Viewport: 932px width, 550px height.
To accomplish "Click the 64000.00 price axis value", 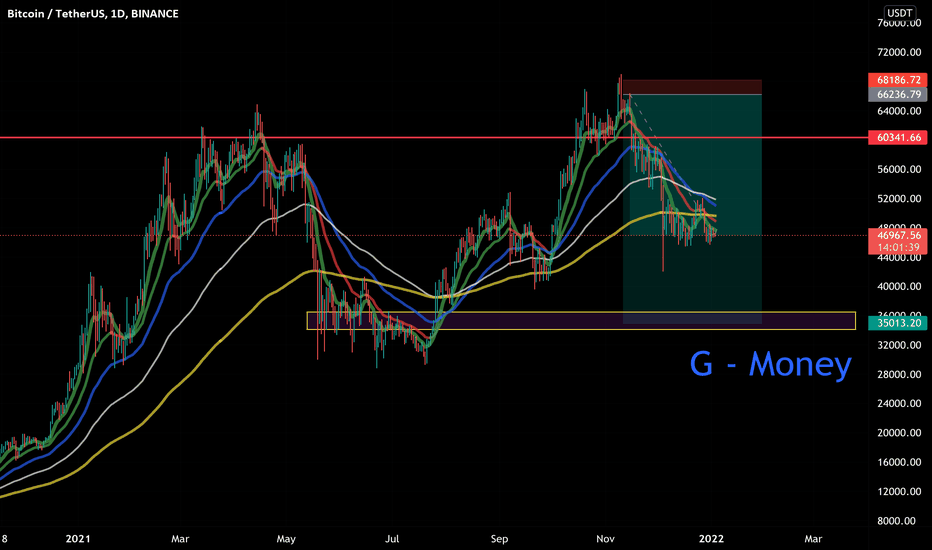I will (x=899, y=111).
